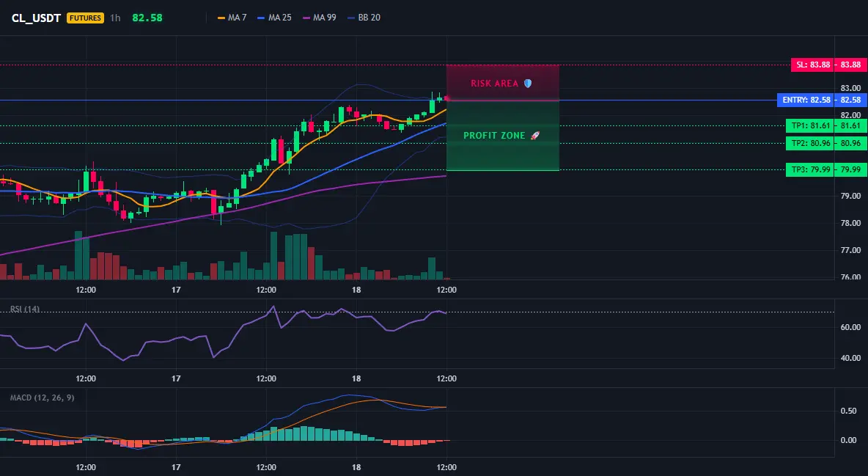The height and width of the screenshot is (476, 868).
Task: Click the red RISK AREA zone box
Action: coord(503,83)
